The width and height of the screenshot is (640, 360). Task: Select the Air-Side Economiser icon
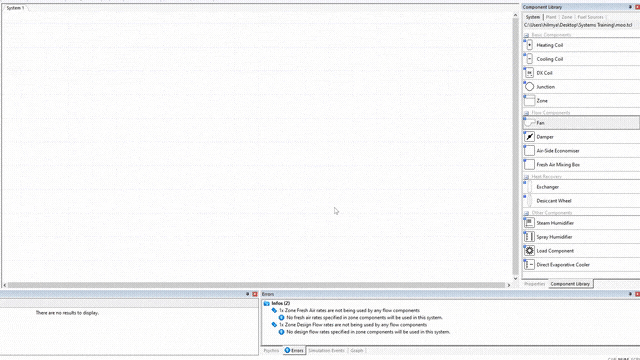click(x=529, y=151)
